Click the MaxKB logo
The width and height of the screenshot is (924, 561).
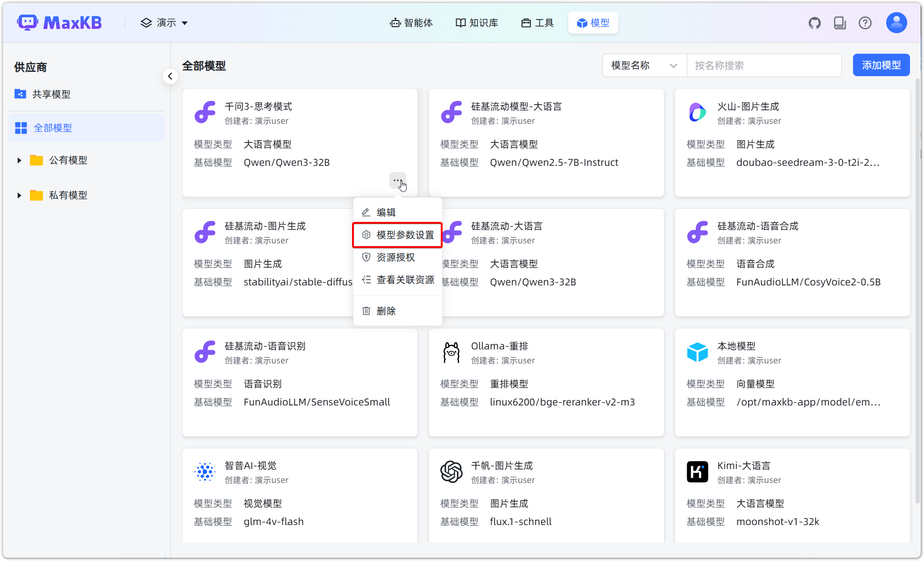point(60,22)
